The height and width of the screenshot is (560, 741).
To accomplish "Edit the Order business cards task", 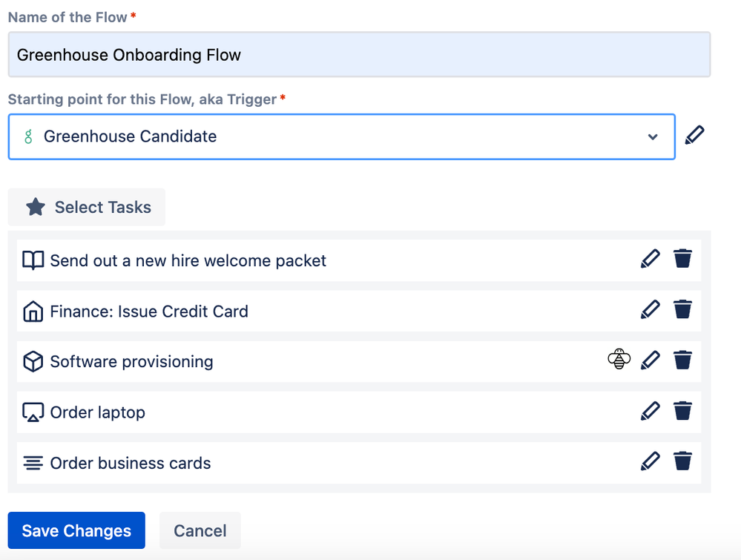I will [x=650, y=461].
